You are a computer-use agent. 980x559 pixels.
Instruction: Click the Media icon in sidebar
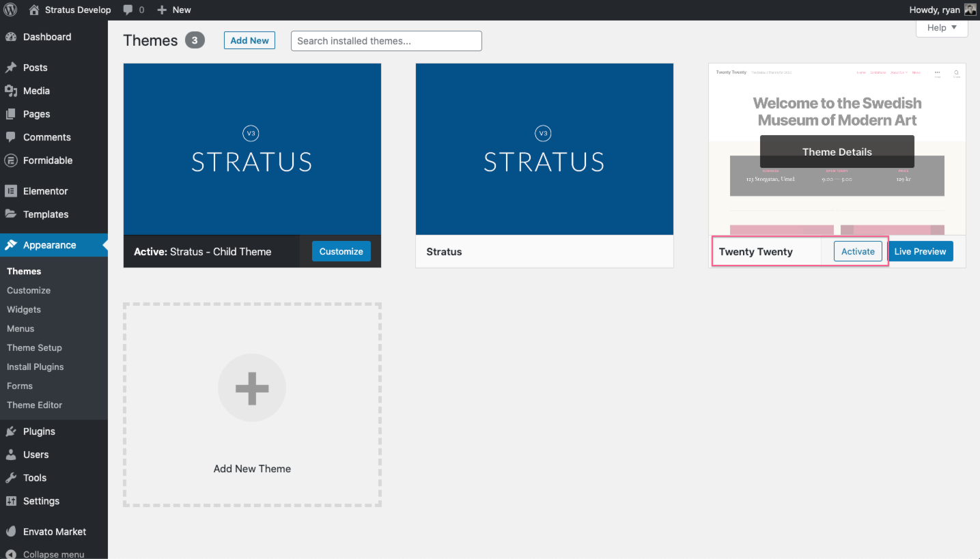11,91
